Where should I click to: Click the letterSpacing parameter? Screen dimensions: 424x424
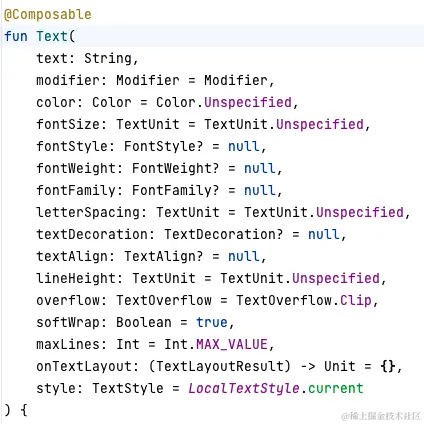pyautogui.click(x=88, y=212)
